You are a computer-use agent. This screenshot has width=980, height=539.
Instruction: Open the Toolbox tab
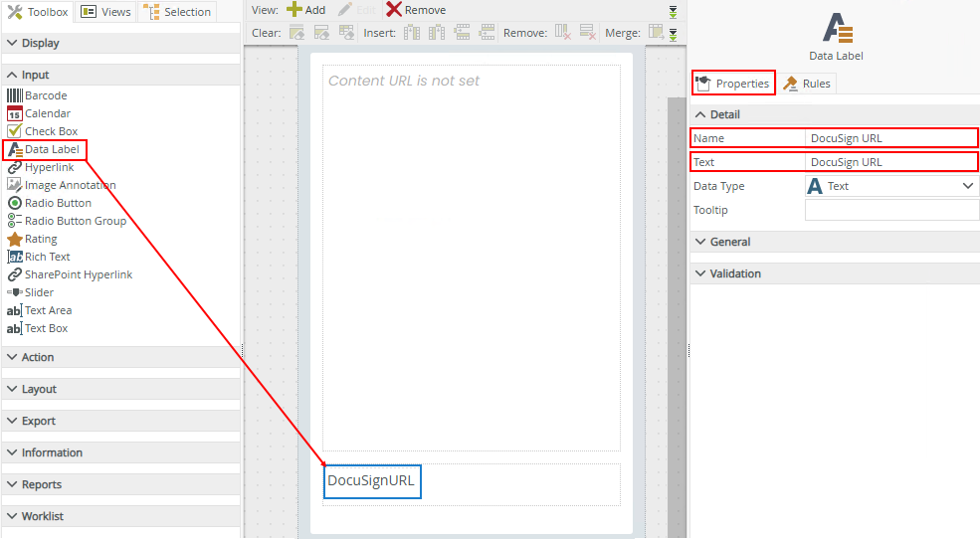[38, 12]
